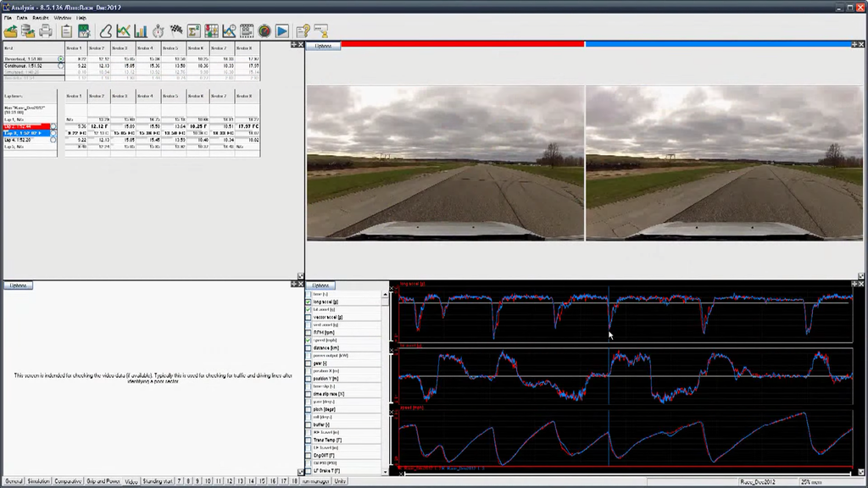Switch to the Grip and Power tab
This screenshot has width=868, height=488.
pos(102,481)
